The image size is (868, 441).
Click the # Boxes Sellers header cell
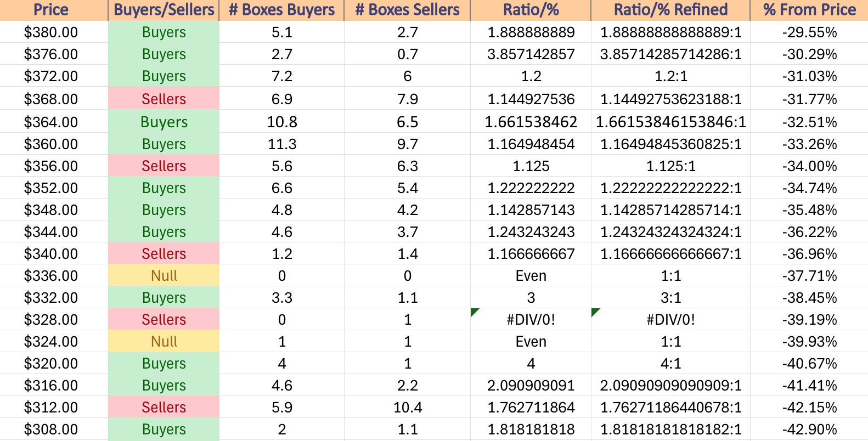coord(407,10)
